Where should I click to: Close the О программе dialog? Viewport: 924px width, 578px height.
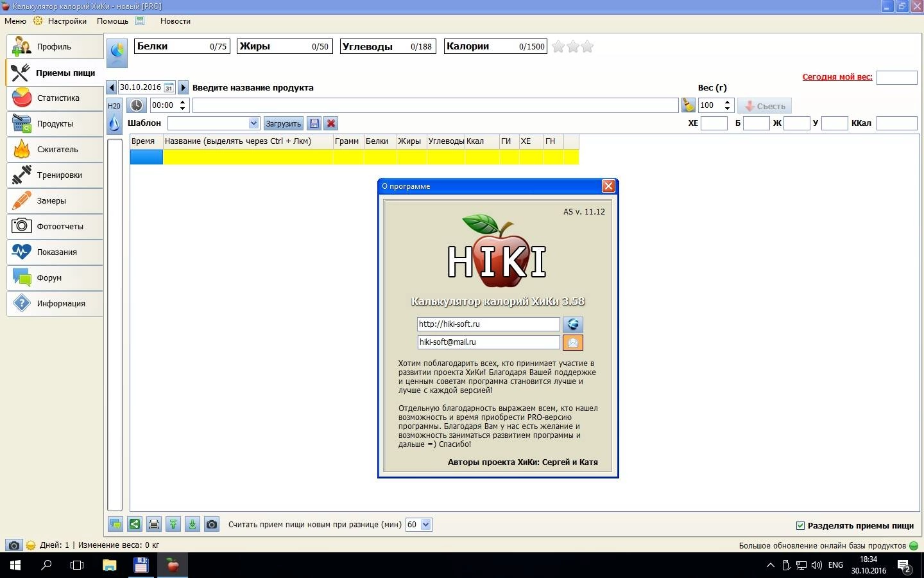click(608, 186)
